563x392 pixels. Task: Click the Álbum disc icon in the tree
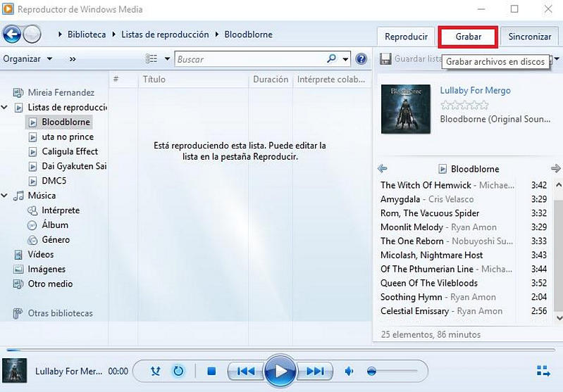tap(32, 225)
